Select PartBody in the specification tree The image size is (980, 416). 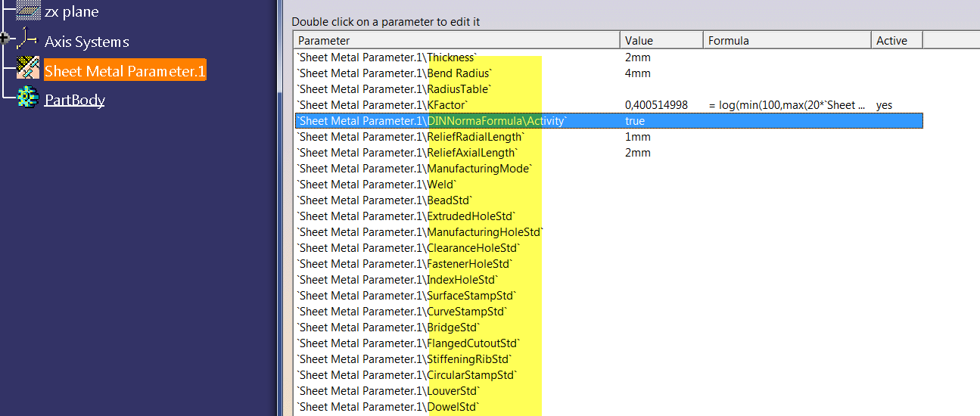coord(74,100)
